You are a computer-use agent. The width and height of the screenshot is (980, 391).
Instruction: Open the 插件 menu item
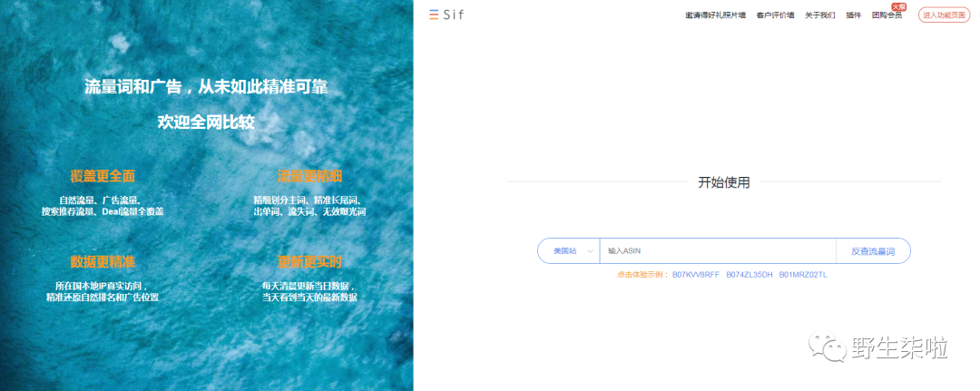pyautogui.click(x=853, y=15)
